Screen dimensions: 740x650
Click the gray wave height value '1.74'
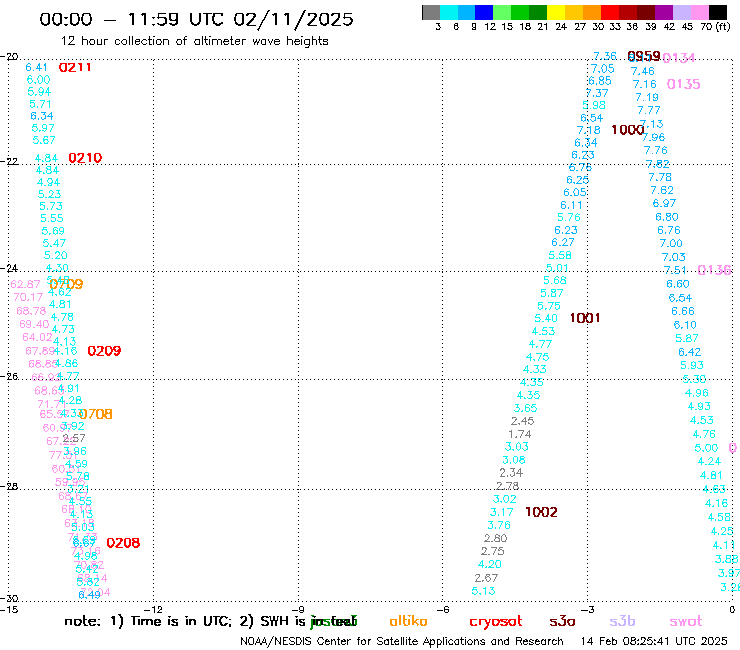pos(520,434)
